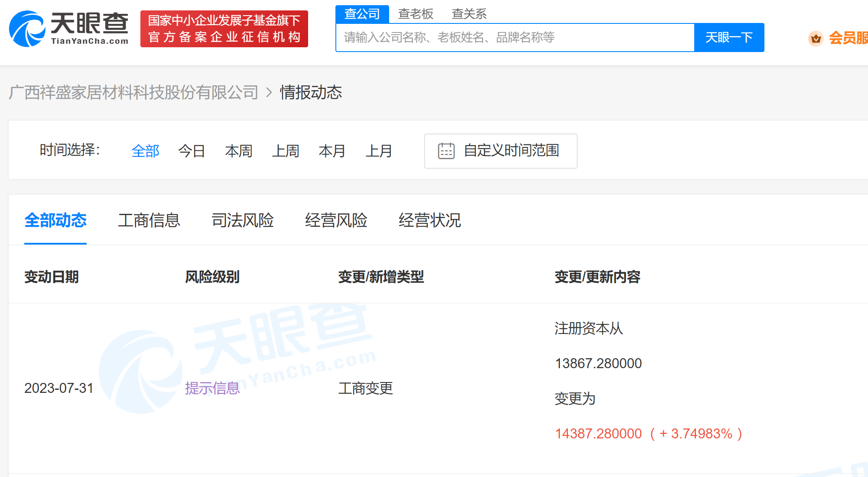Open 自定义时间范围 date picker

pos(510,151)
